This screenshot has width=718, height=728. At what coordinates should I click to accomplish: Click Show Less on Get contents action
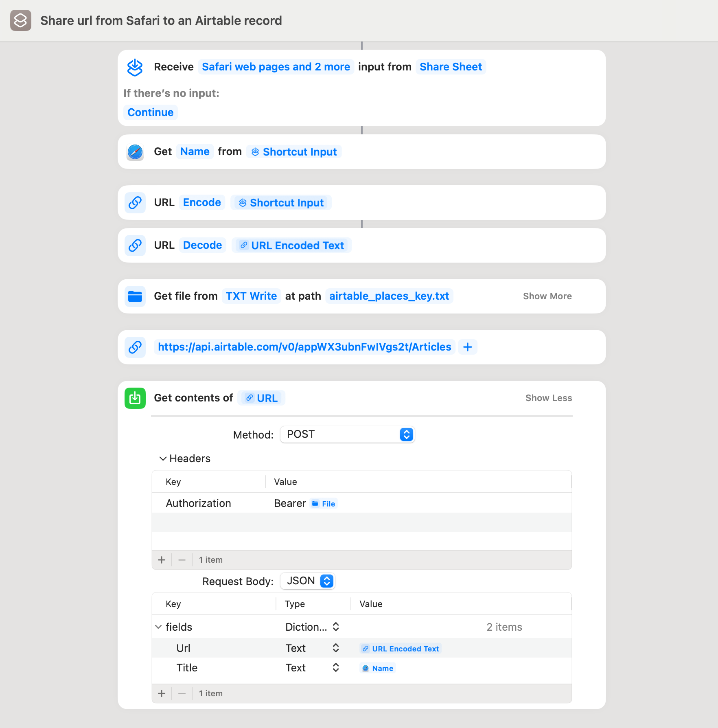[549, 398]
